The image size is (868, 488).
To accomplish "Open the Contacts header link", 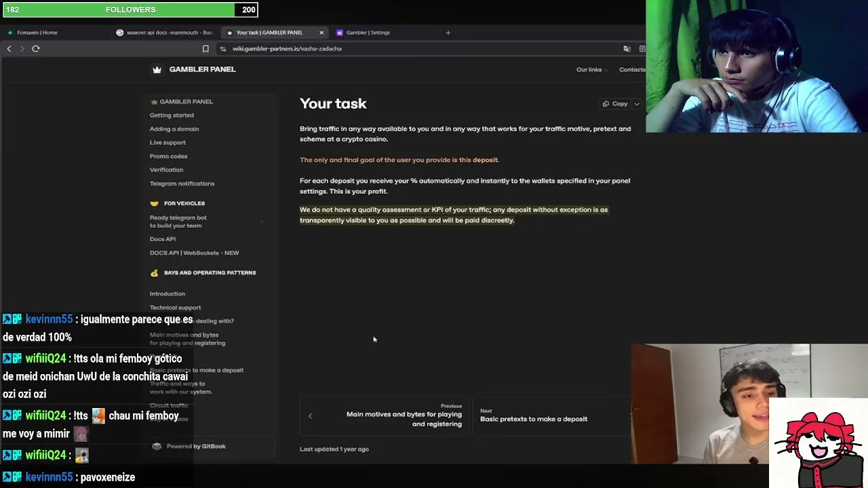I will tap(632, 70).
